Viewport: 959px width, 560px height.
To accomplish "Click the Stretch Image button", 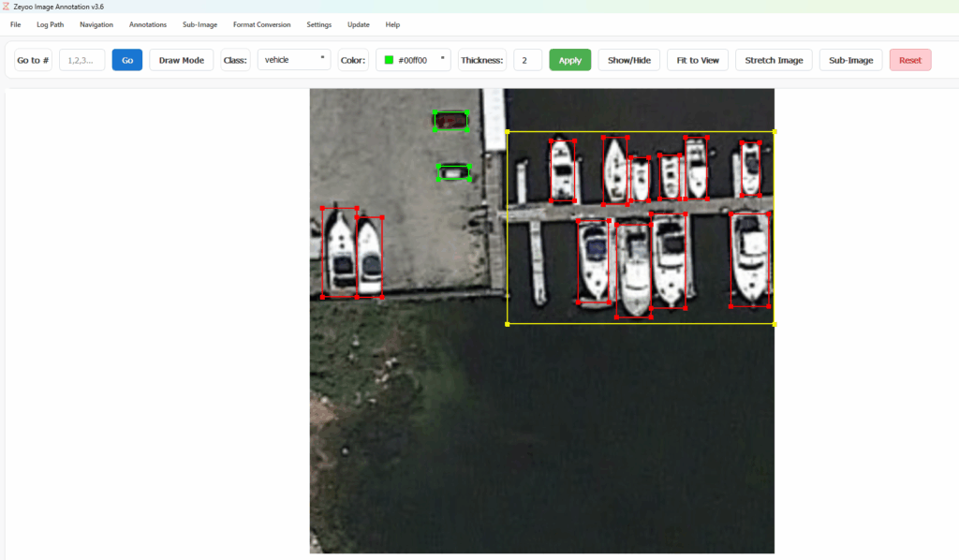I will [774, 60].
